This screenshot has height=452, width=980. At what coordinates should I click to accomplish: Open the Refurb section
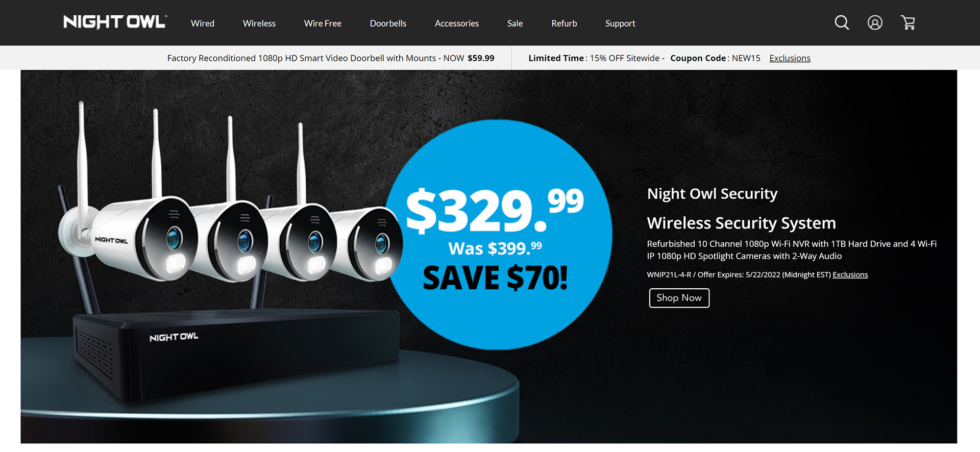coord(564,23)
